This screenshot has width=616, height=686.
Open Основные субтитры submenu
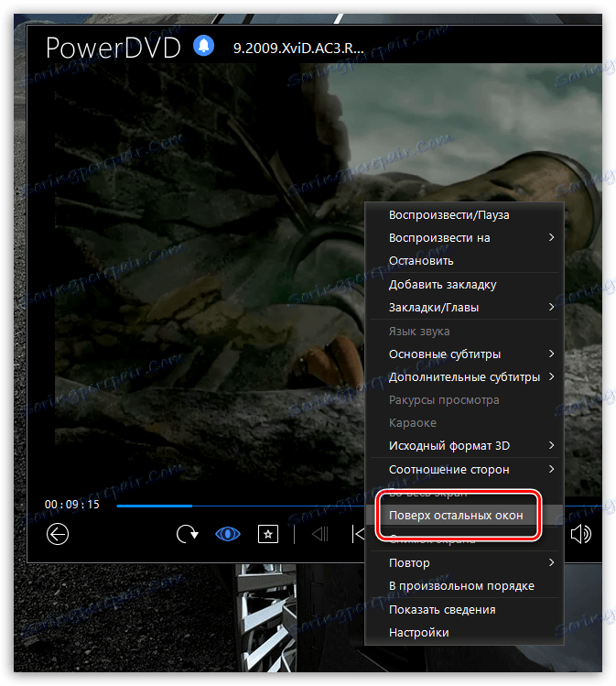464,354
